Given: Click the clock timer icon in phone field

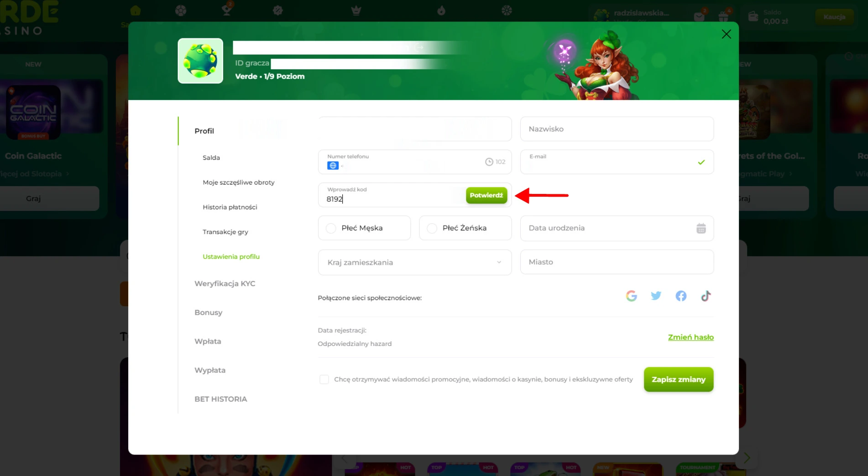Looking at the screenshot, I should tap(489, 162).
